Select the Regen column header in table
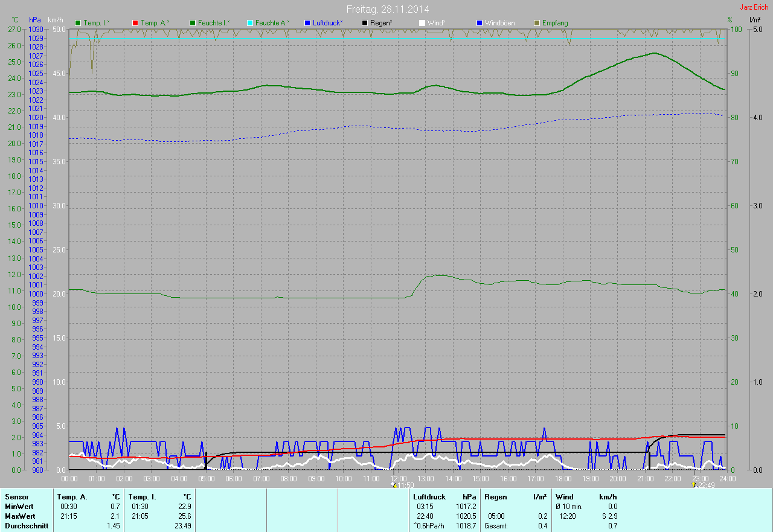 (x=495, y=497)
